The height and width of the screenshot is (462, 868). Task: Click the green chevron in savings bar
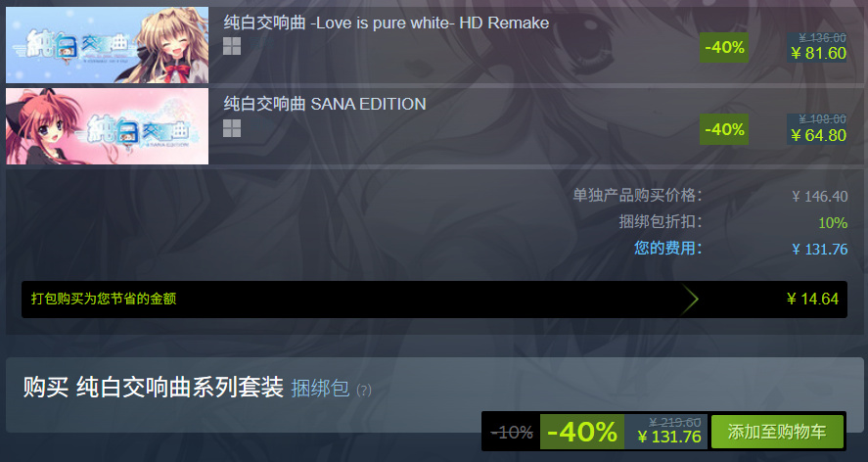pyautogui.click(x=690, y=300)
